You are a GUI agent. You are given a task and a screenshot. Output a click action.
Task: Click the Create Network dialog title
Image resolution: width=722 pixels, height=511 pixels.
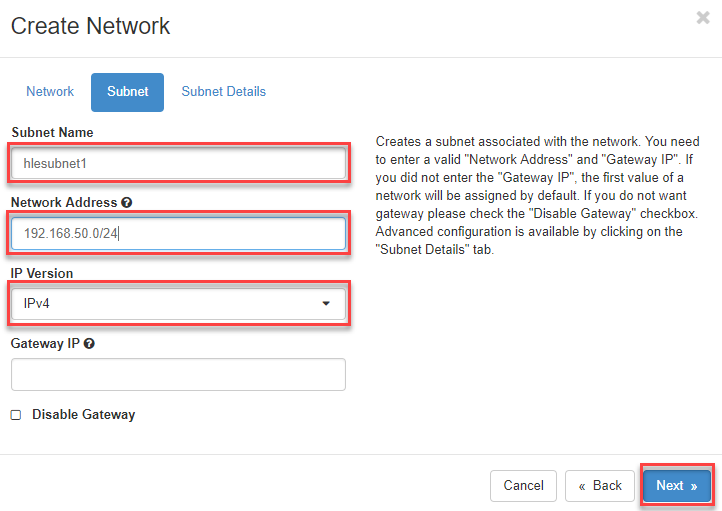(91, 27)
